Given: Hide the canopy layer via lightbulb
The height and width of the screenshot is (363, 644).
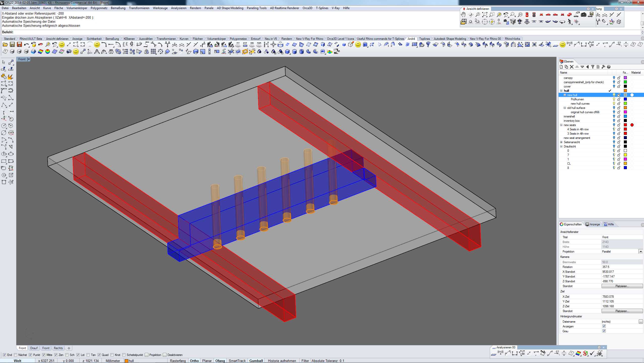Looking at the screenshot, I should (x=614, y=78).
